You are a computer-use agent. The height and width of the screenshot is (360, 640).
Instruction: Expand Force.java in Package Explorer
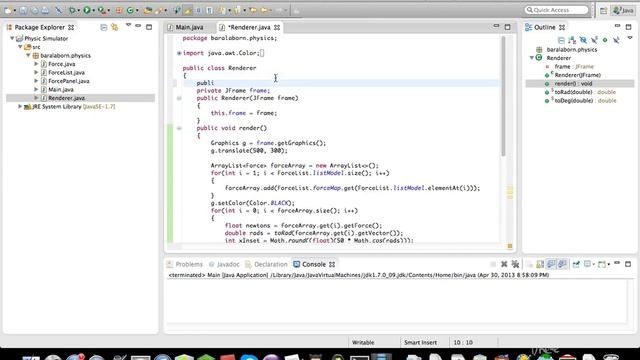pyautogui.click(x=36, y=64)
